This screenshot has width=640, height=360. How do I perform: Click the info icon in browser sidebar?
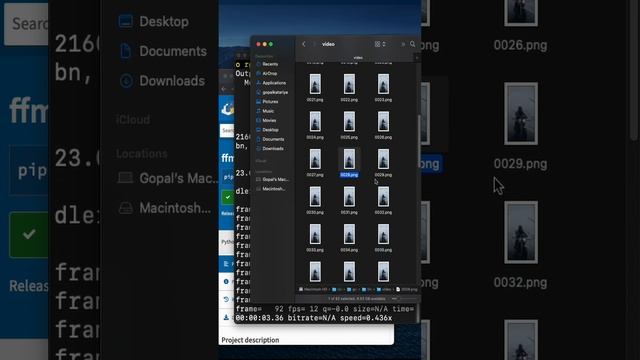[x=226, y=282]
